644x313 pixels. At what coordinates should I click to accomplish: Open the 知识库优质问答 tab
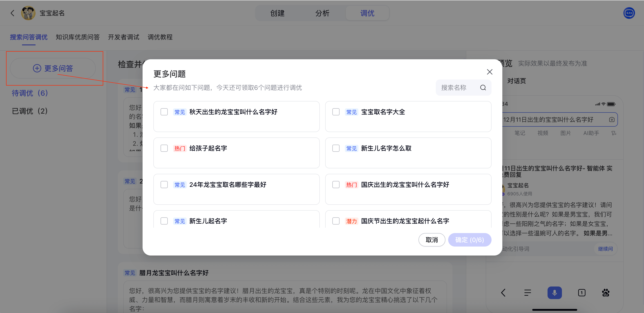point(78,37)
